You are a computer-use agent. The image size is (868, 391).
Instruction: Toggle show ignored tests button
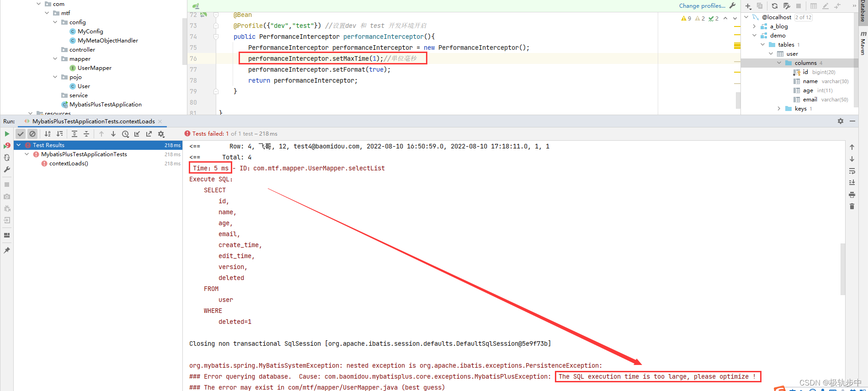(32, 134)
